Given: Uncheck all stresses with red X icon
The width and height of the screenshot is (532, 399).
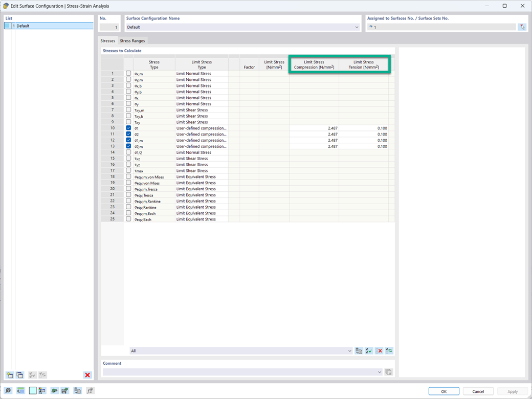Looking at the screenshot, I should pyautogui.click(x=379, y=351).
